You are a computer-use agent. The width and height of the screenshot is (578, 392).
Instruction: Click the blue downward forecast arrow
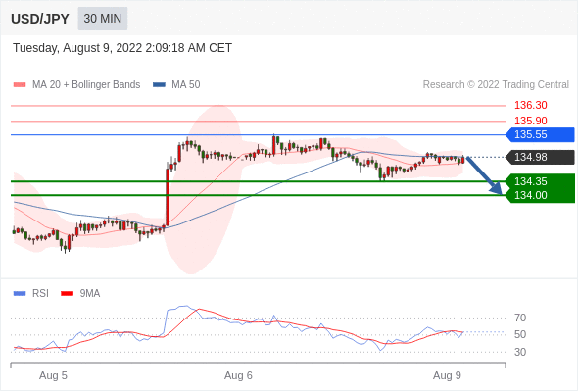(x=484, y=175)
